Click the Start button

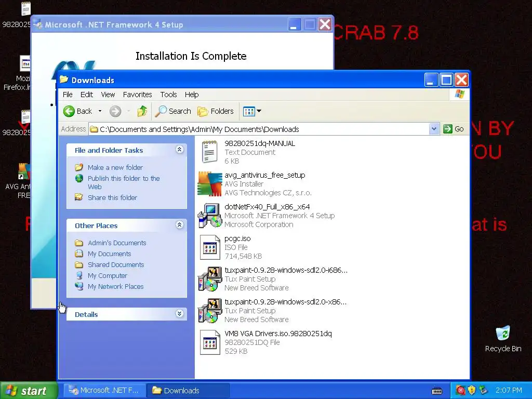point(29,391)
